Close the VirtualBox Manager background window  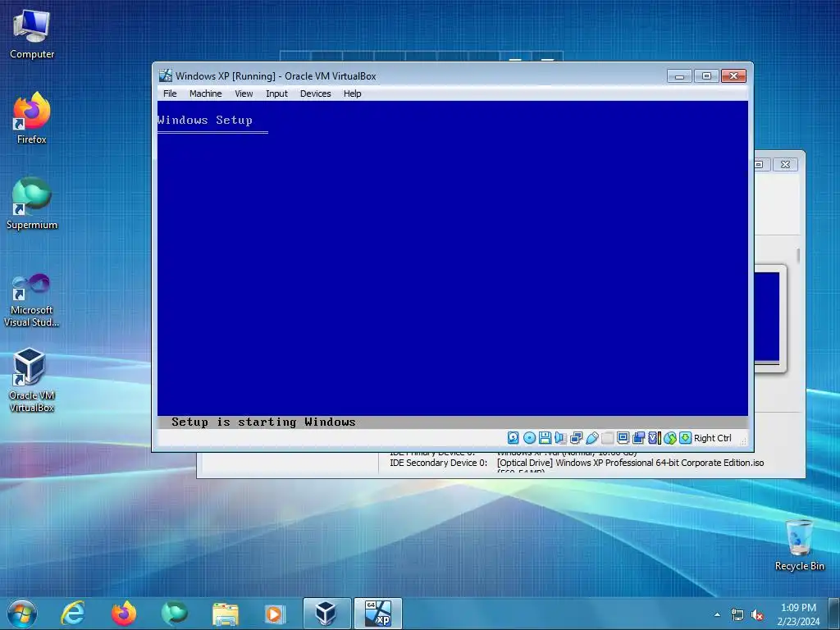785,164
